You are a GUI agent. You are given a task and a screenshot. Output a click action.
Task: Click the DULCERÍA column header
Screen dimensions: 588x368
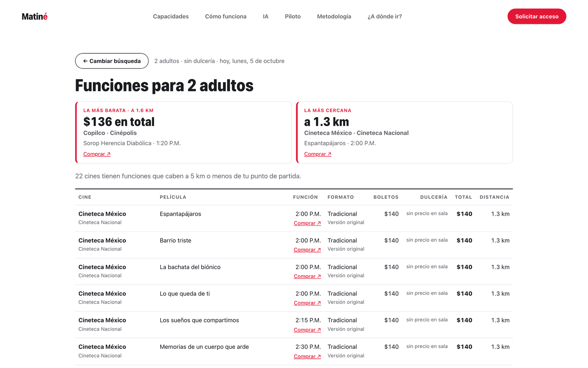point(434,197)
